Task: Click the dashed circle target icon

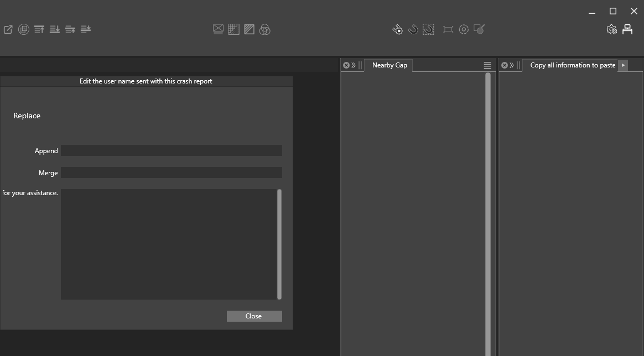Action: (x=464, y=30)
